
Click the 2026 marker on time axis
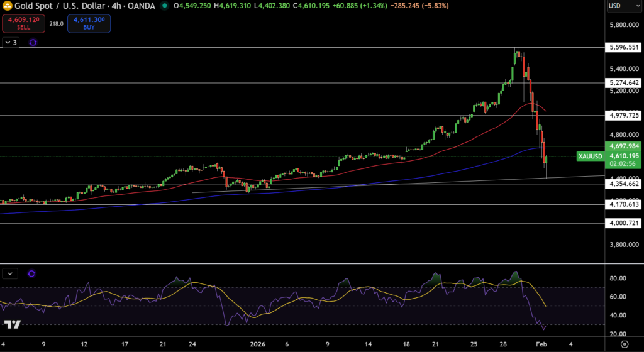tap(260, 344)
